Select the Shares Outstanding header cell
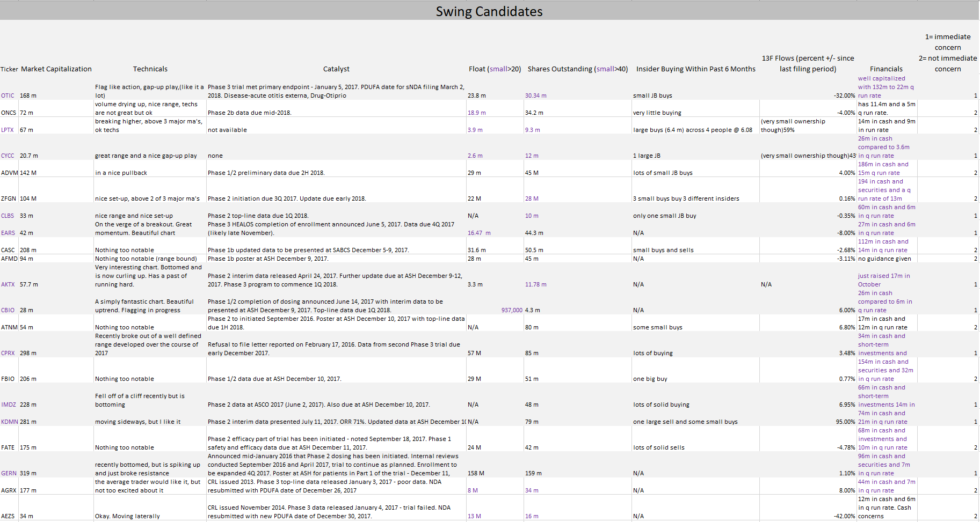This screenshot has height=522, width=980. point(578,69)
